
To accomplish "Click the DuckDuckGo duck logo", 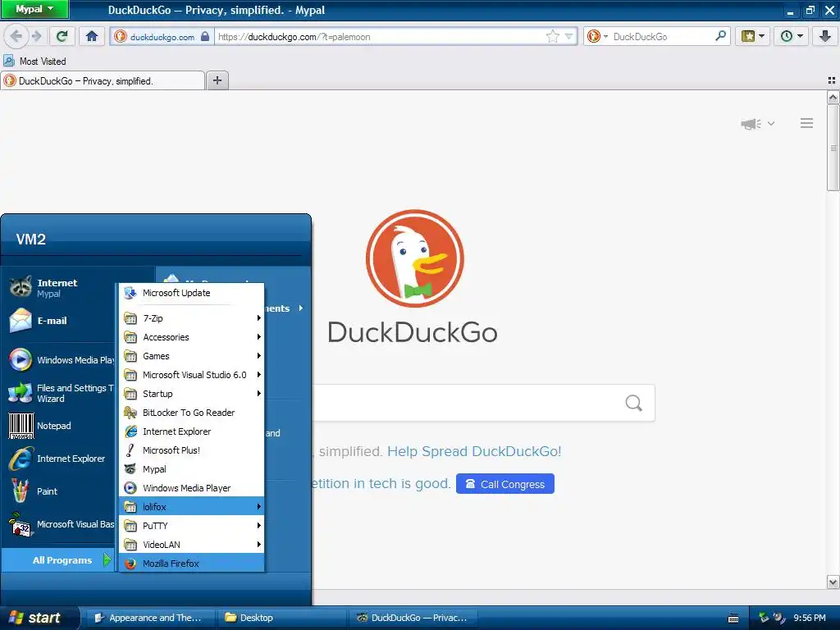I will (x=414, y=258).
